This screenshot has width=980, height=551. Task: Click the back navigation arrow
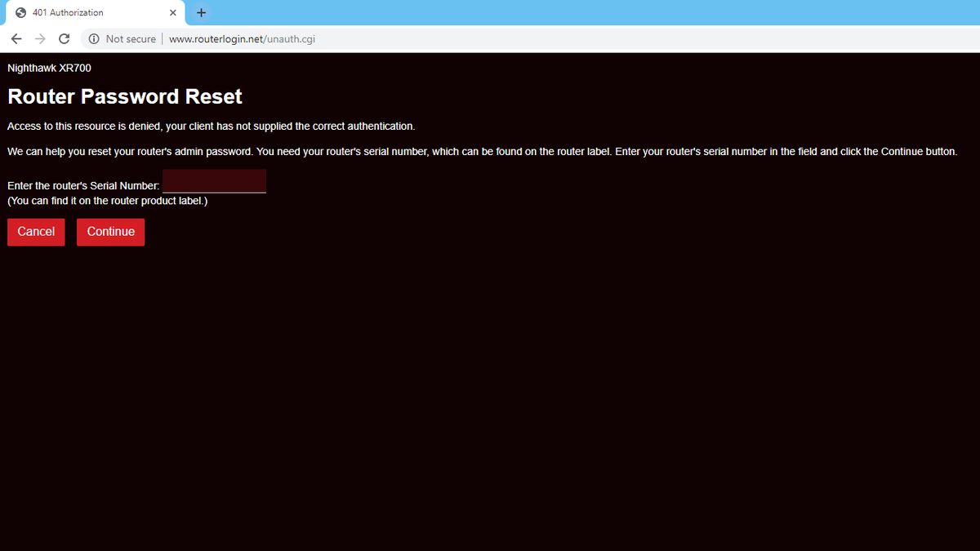[16, 38]
